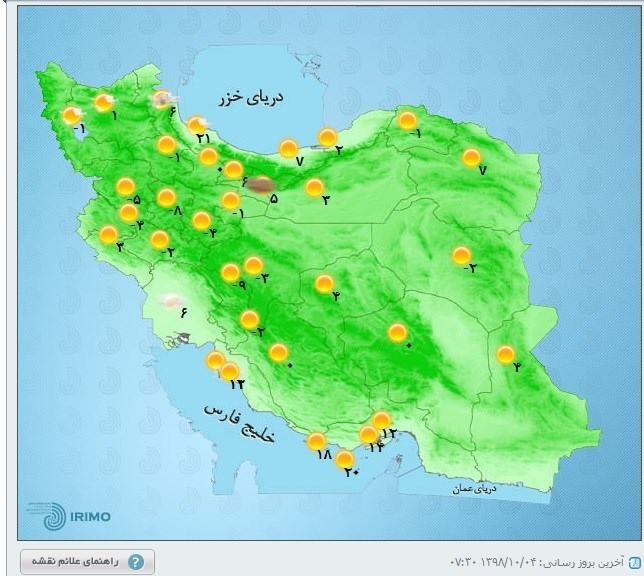Click the refresh icon beside last update text
The height and width of the screenshot is (576, 644).
[633, 560]
